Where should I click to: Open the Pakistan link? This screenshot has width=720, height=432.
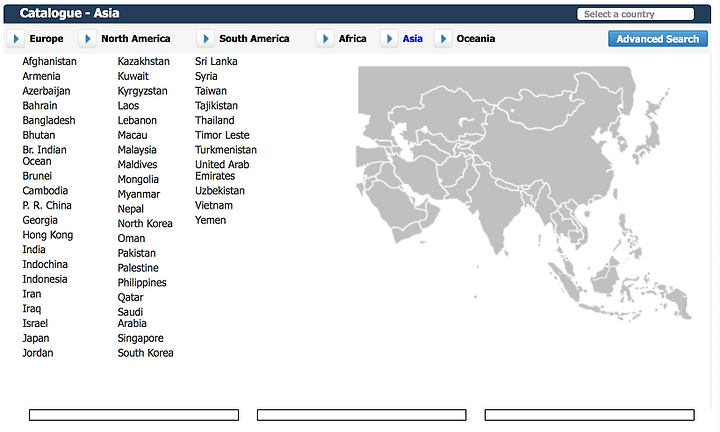coord(136,253)
